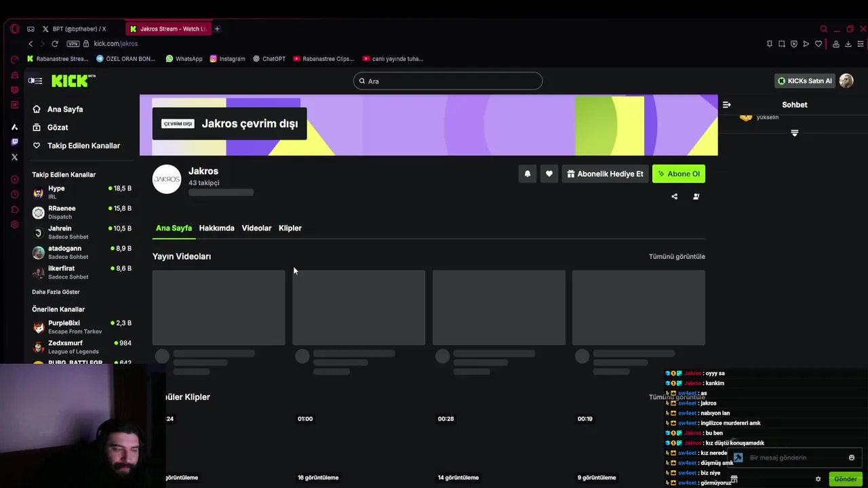Open PurpleBixi recommended channel
868x488 pixels.
(x=81, y=327)
